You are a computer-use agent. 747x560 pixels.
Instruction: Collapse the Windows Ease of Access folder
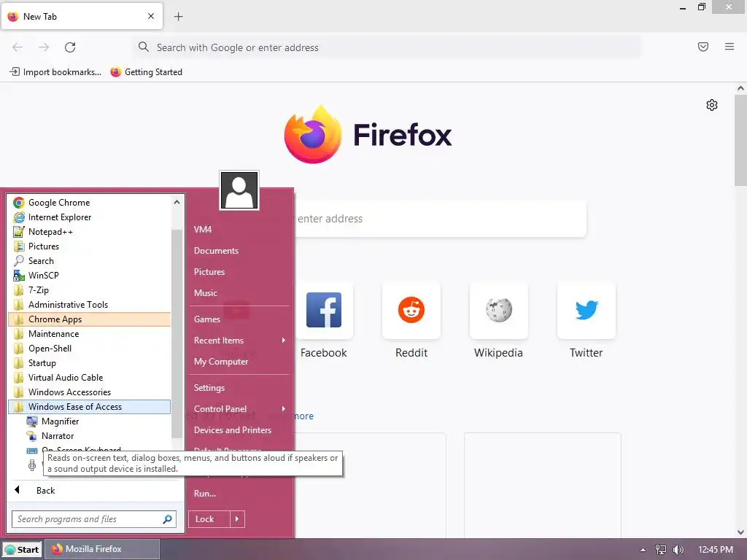(89, 407)
